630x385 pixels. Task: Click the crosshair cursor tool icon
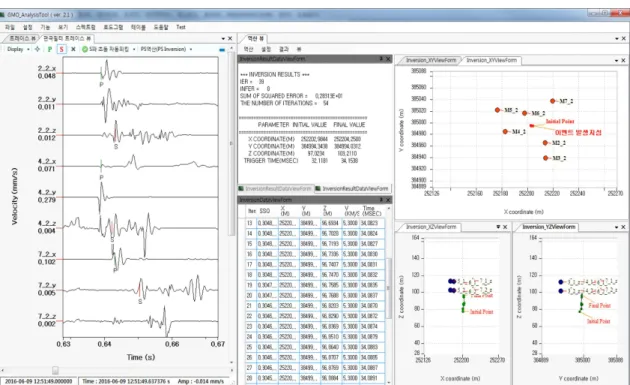click(37, 49)
